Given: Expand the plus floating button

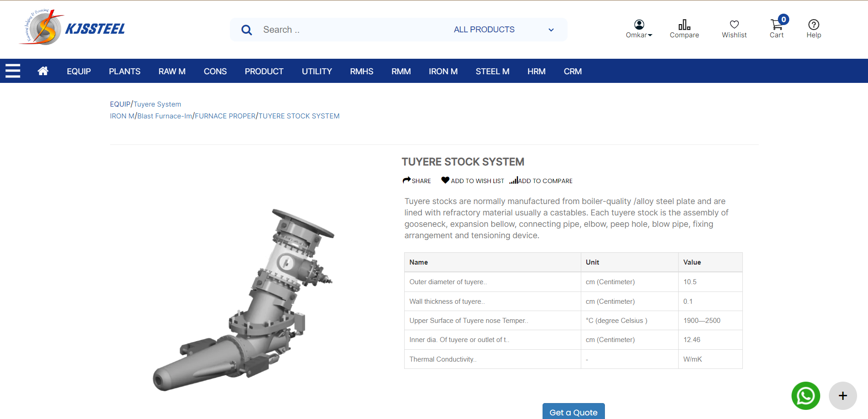Looking at the screenshot, I should point(843,396).
